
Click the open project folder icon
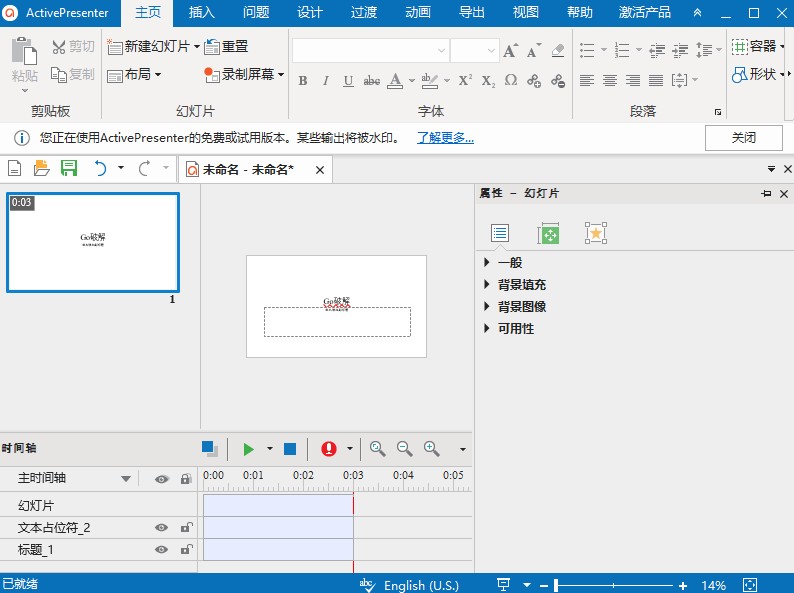[42, 169]
